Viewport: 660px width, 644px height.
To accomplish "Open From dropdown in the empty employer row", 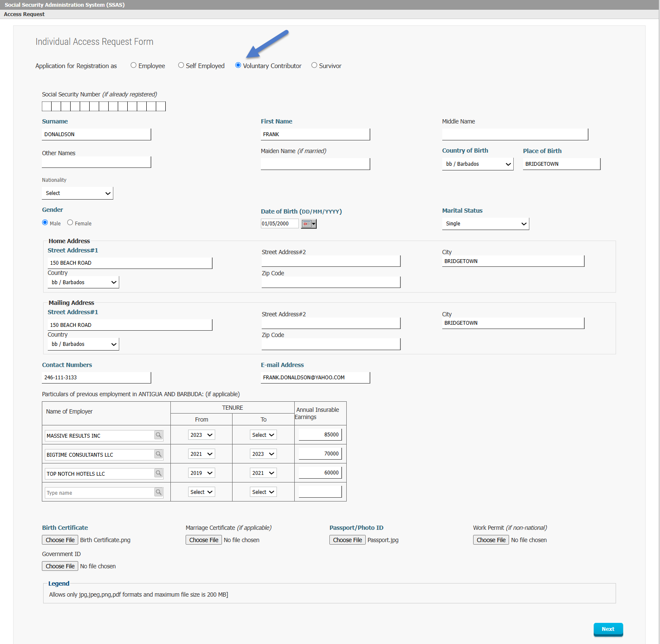I will point(202,492).
